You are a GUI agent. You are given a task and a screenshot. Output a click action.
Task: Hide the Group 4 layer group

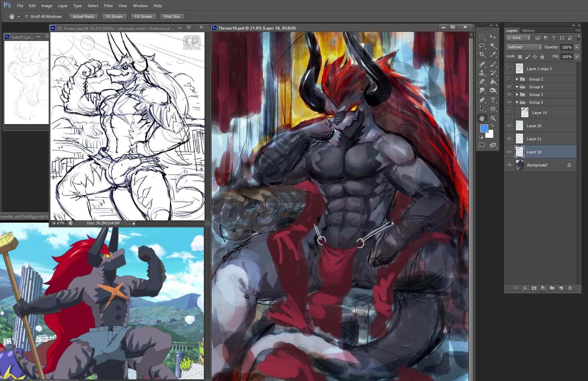[x=509, y=87]
